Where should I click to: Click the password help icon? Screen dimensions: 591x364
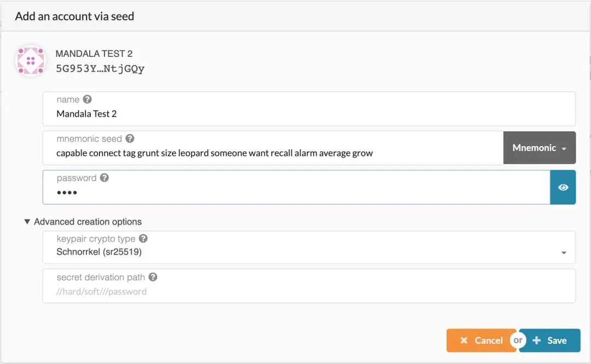point(104,178)
